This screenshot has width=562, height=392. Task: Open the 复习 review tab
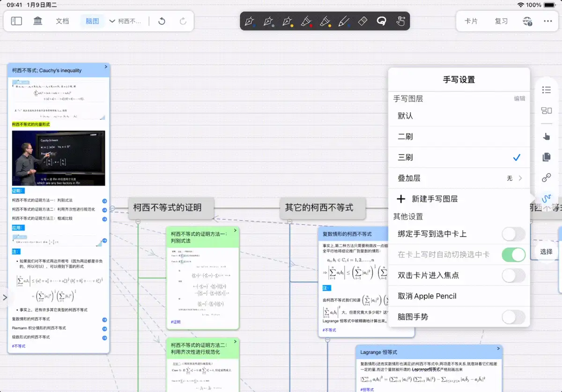[501, 21]
